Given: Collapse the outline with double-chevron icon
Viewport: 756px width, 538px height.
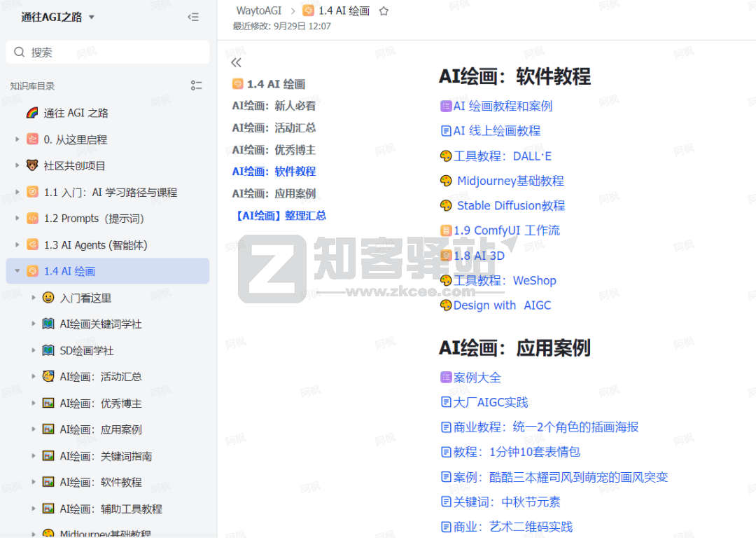Looking at the screenshot, I should click(236, 62).
